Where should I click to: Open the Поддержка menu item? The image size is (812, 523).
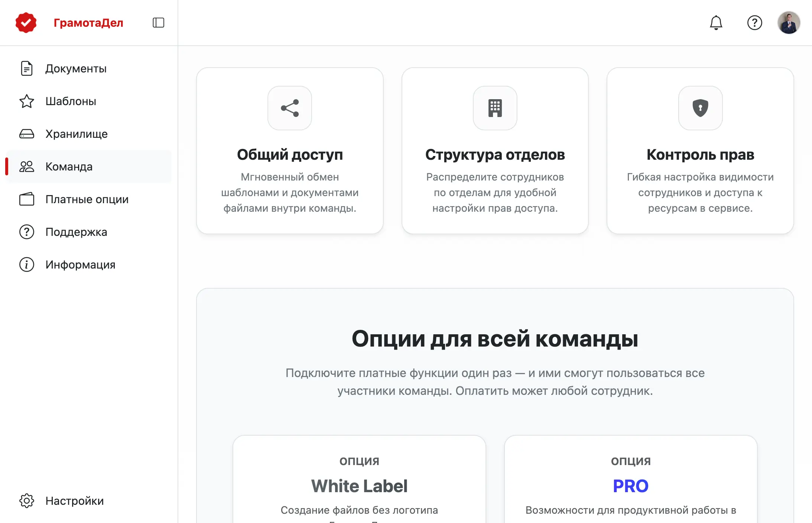click(89, 232)
